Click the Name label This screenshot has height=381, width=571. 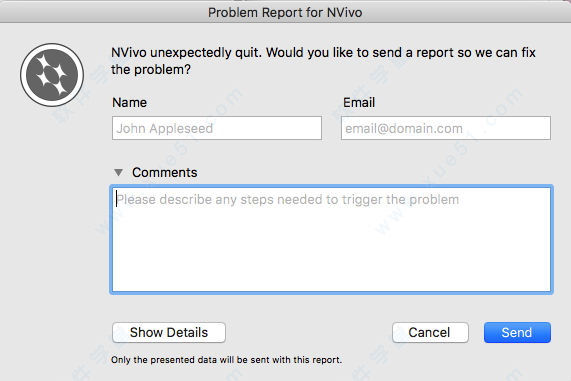click(129, 102)
